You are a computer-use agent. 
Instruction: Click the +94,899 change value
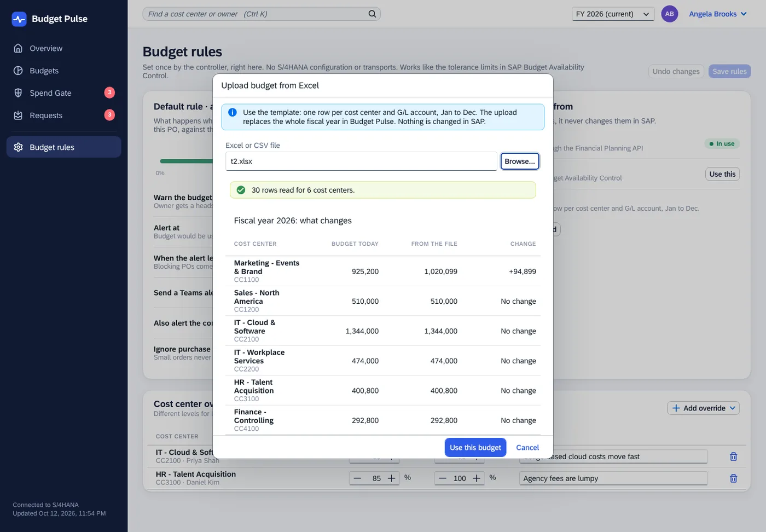pos(523,271)
